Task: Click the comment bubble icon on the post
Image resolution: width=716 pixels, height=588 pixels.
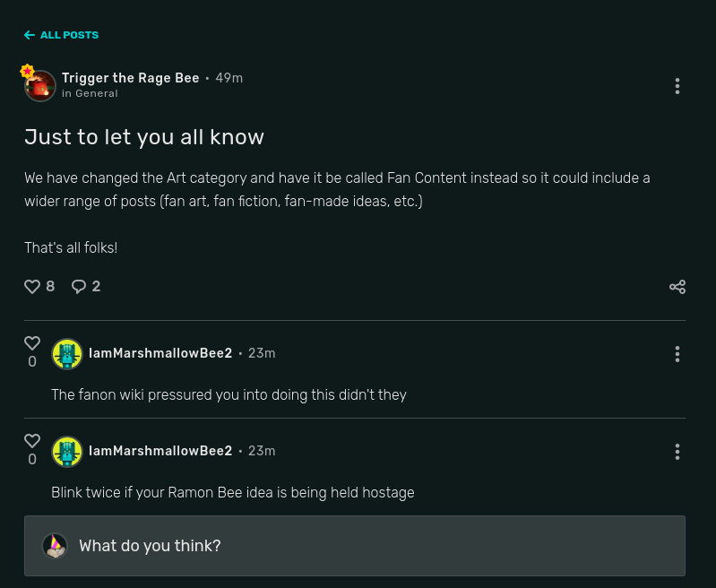Action: coord(79,287)
